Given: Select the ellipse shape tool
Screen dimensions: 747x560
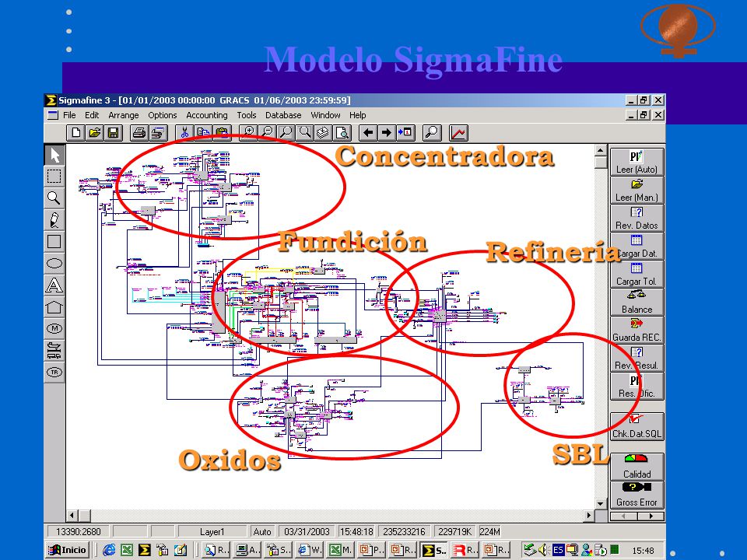Looking at the screenshot, I should [54, 264].
